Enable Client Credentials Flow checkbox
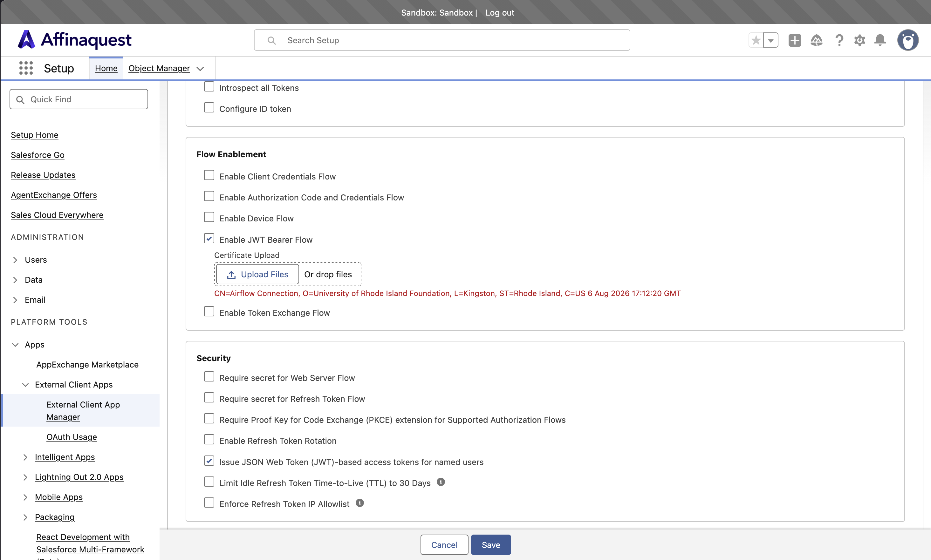Image resolution: width=931 pixels, height=560 pixels. [x=209, y=175]
